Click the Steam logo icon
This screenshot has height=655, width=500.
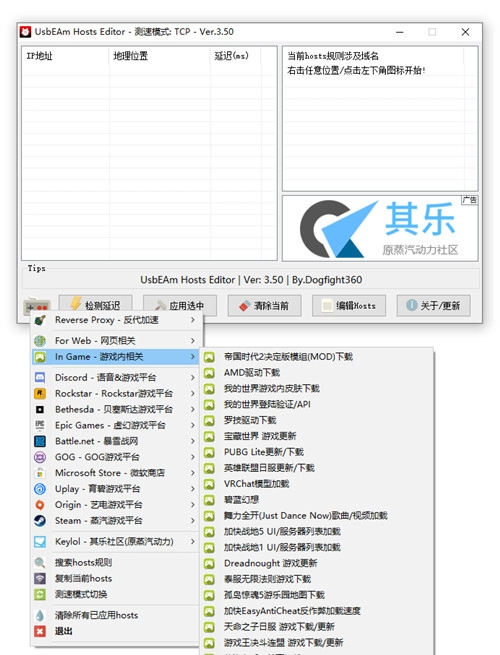[40, 520]
